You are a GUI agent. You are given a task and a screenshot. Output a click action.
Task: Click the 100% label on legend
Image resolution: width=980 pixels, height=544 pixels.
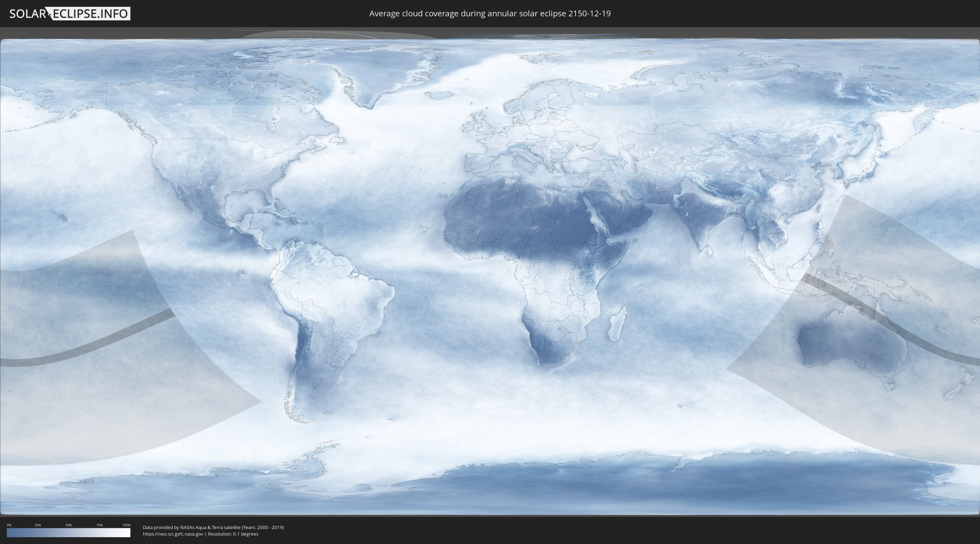coord(126,525)
